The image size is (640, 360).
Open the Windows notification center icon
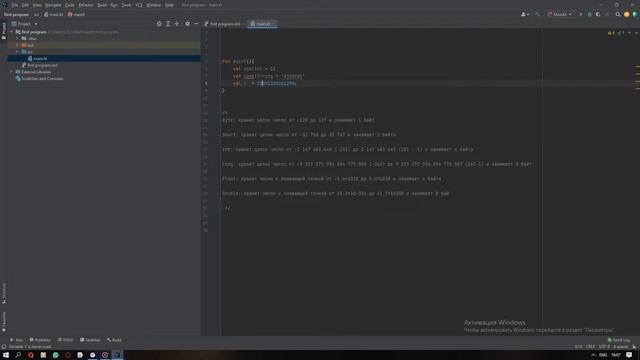click(x=629, y=355)
